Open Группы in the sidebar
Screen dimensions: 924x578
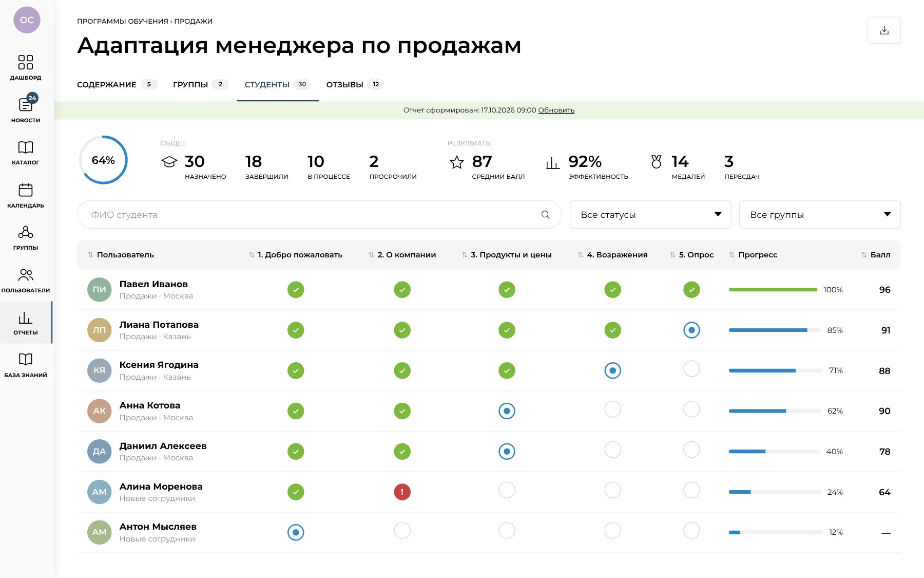26,238
